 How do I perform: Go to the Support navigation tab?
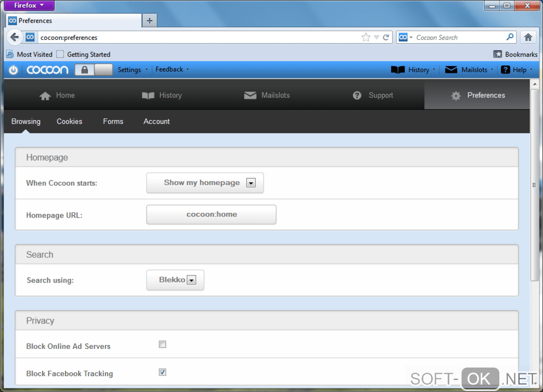pyautogui.click(x=373, y=95)
